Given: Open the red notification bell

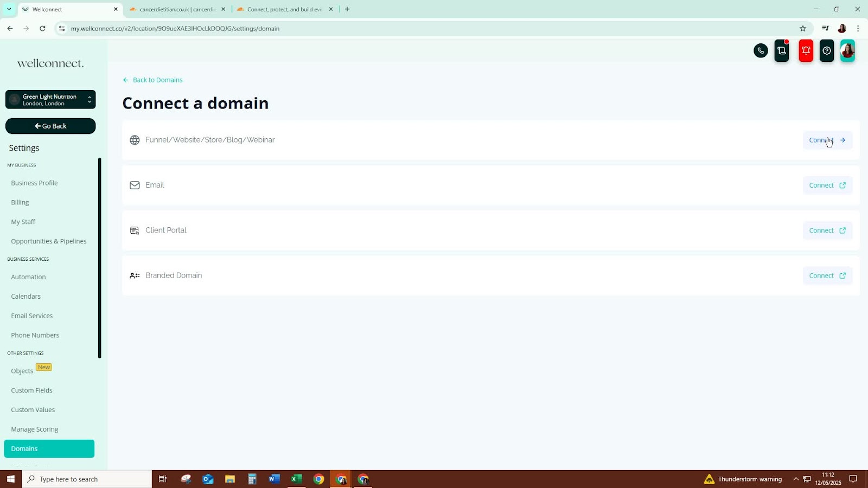Looking at the screenshot, I should pos(806,51).
